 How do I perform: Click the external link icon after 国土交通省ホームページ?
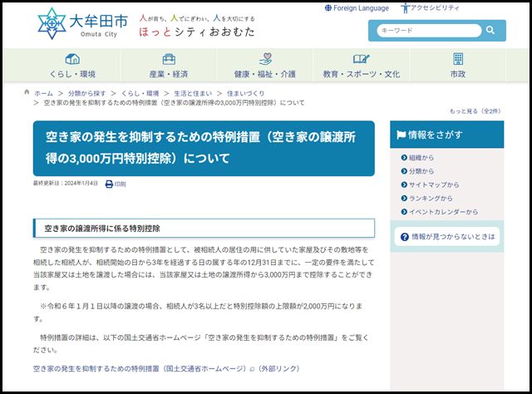[252, 369]
